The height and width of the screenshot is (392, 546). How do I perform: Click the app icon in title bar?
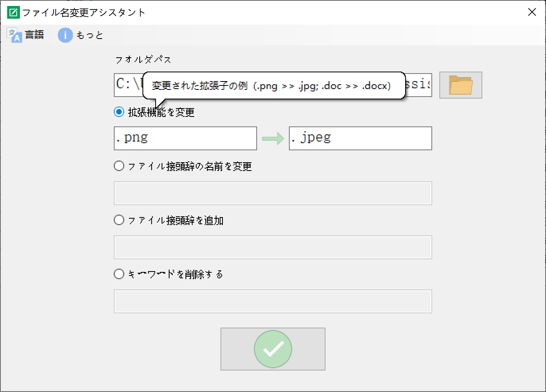[x=13, y=12]
